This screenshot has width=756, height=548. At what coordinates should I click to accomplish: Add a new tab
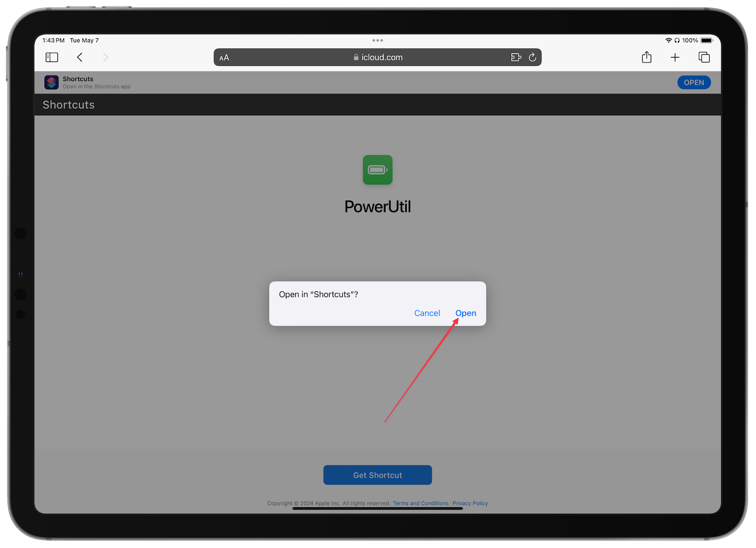[x=675, y=57]
